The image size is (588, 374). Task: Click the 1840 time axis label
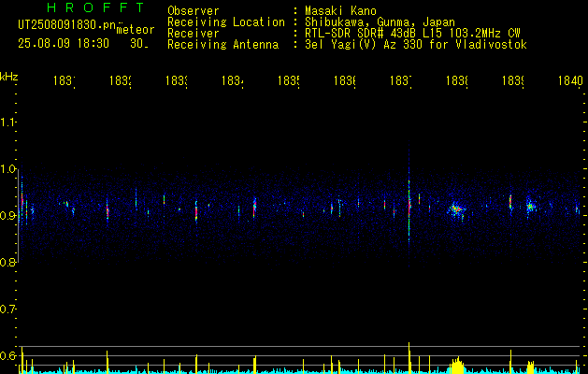click(x=570, y=80)
